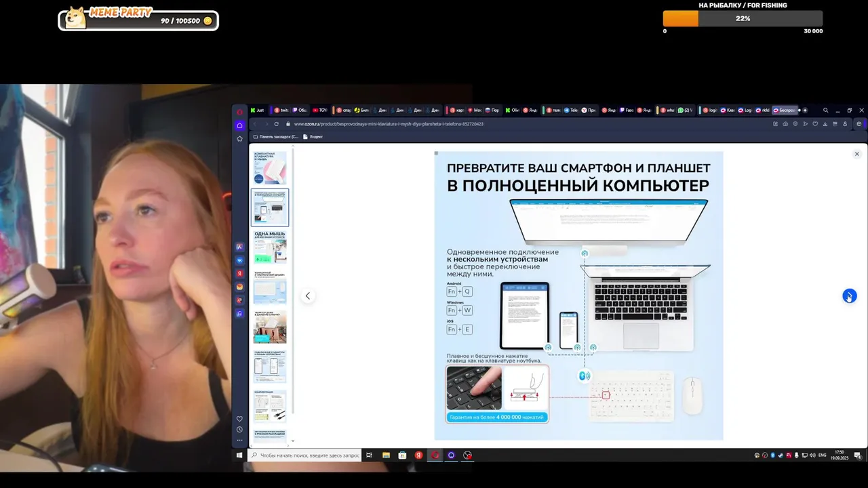Close the product image gallery overlay

856,154
